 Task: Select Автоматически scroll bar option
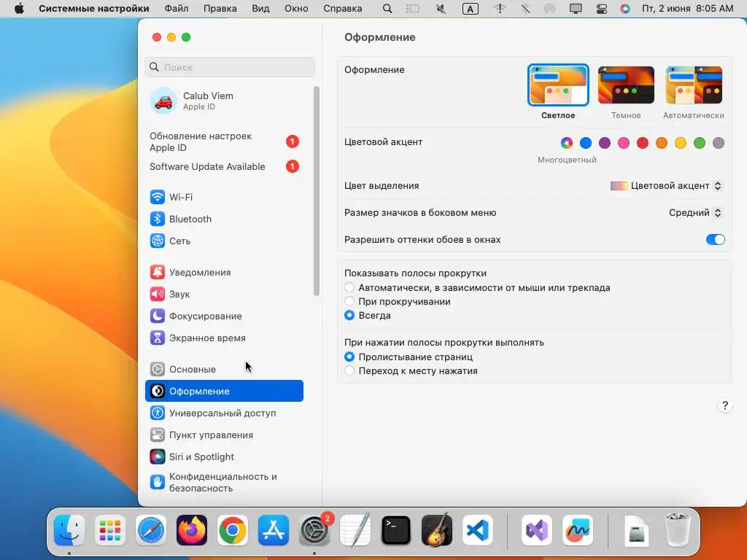(x=349, y=287)
